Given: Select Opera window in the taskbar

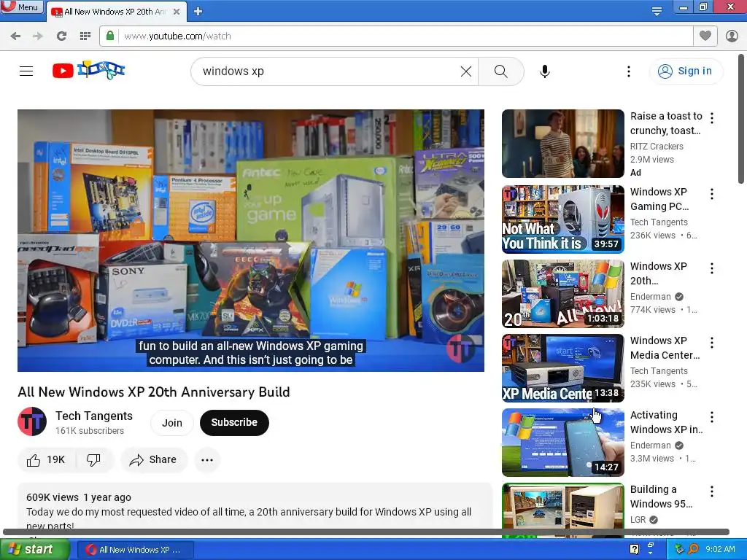Looking at the screenshot, I should (135, 550).
